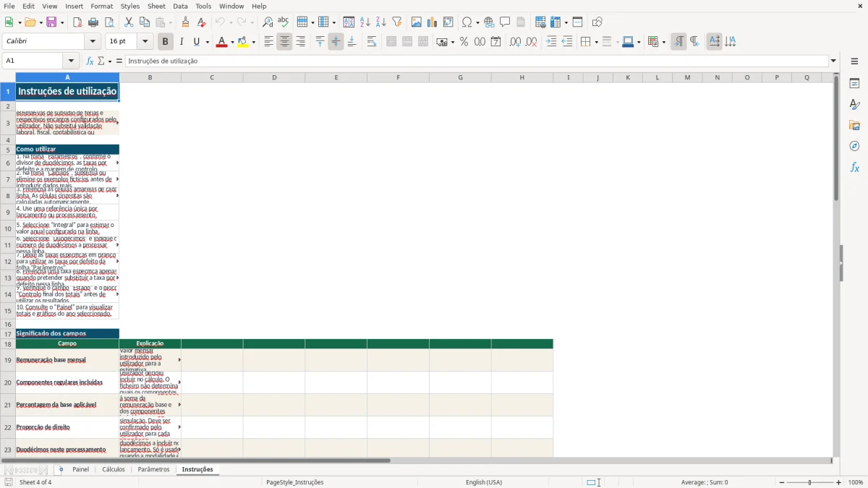
Task: Open Find and Replace
Action: click(x=268, y=22)
